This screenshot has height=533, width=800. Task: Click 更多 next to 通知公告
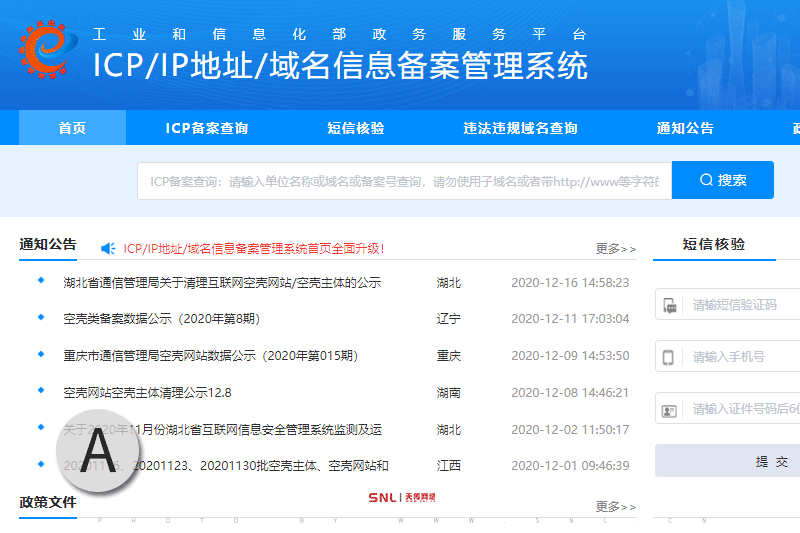(x=616, y=249)
